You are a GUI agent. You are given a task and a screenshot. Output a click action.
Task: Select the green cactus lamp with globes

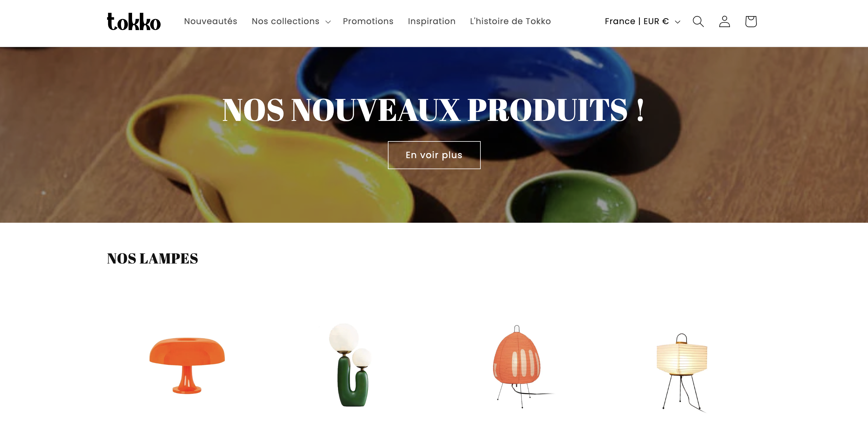[350, 365]
